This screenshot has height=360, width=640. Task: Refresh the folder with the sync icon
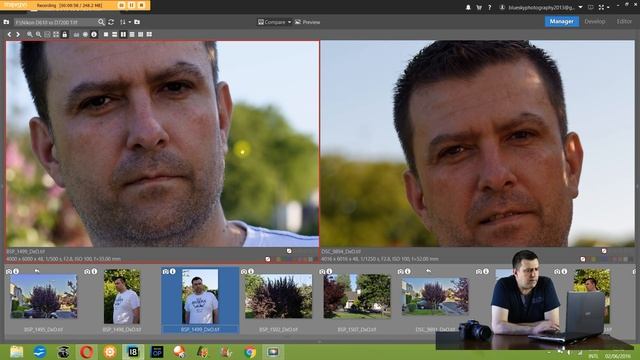click(x=111, y=22)
